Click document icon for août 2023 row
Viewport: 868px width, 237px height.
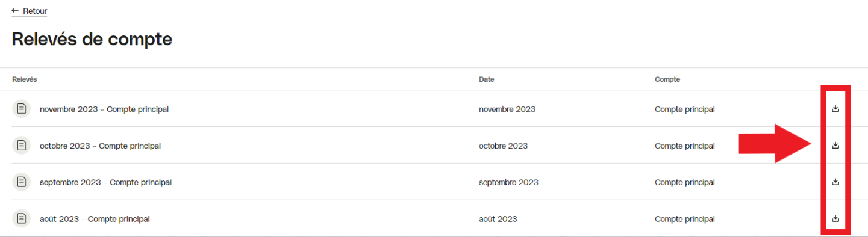coord(21,219)
